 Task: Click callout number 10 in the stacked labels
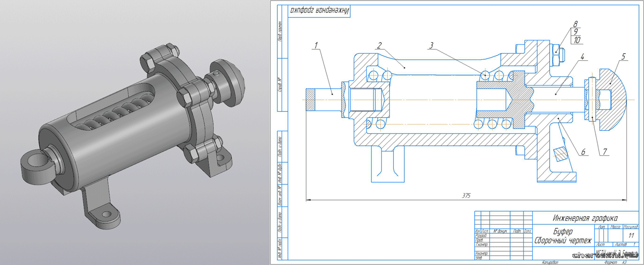(577, 40)
